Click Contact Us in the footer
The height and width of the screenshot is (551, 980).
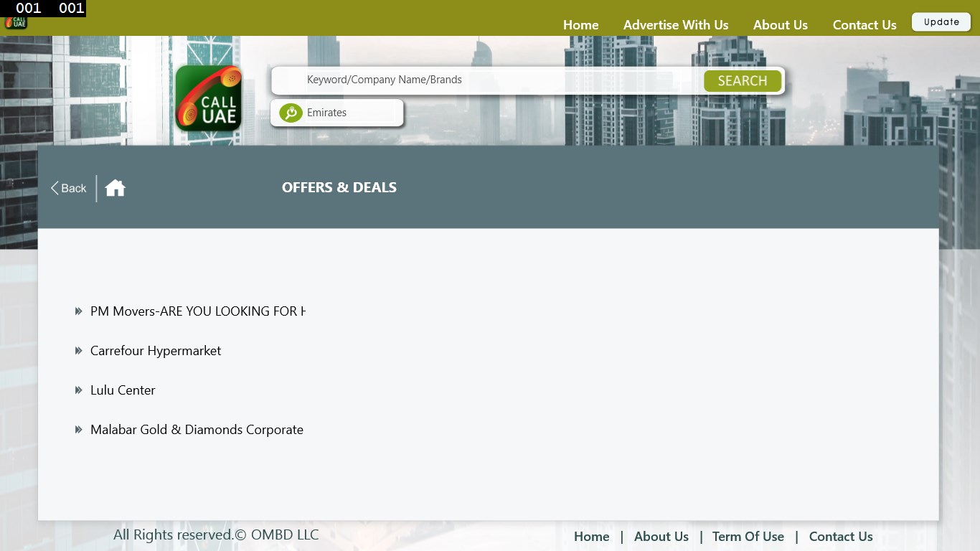click(841, 536)
